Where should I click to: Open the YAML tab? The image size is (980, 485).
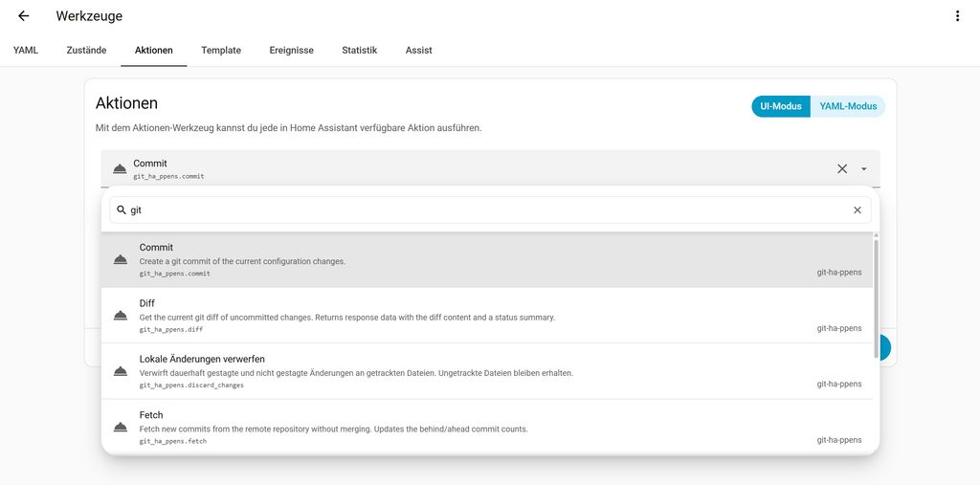26,50
